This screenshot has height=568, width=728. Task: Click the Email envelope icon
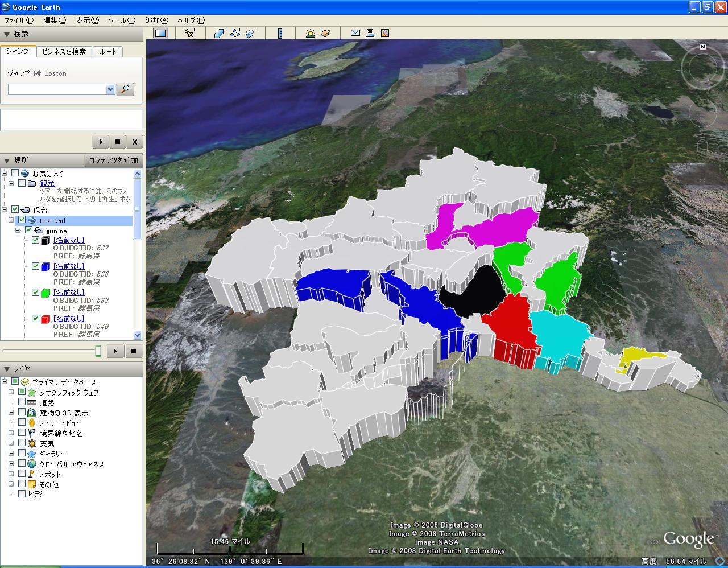tap(355, 33)
